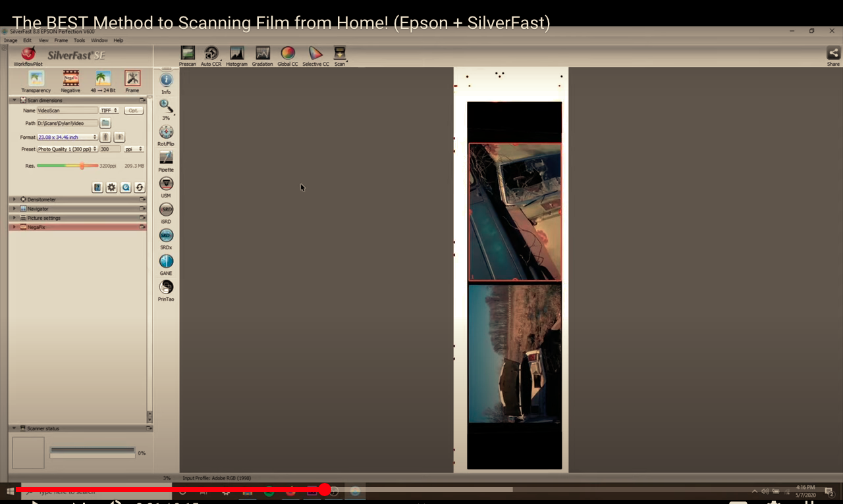
Task: Open the Window menu
Action: coord(99,40)
